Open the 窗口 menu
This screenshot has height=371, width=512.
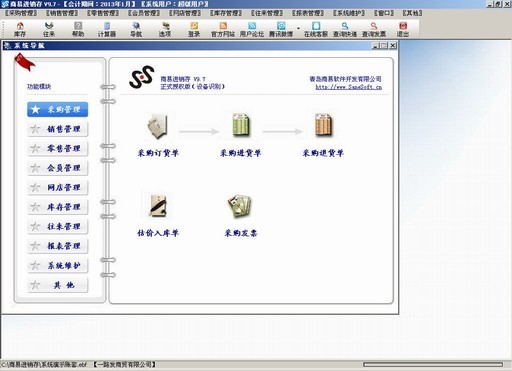coord(384,13)
